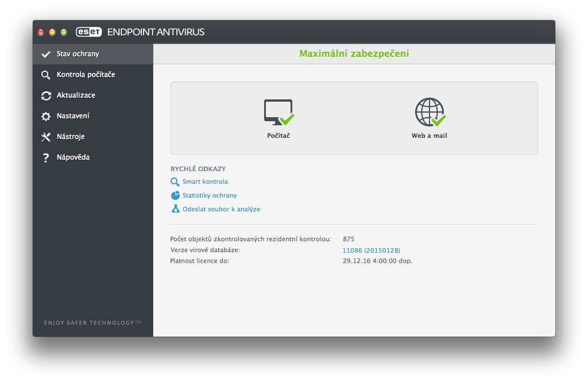
Task: Open the Počítač monitor icon
Action: (279, 112)
